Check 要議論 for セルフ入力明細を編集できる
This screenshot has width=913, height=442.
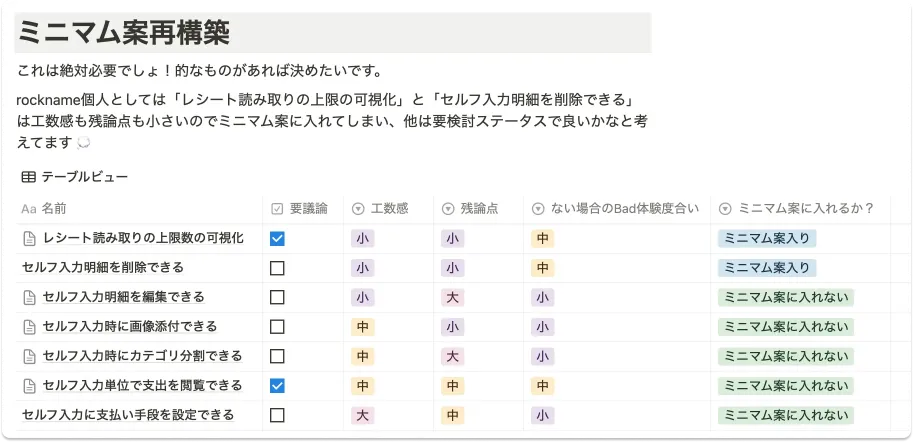tap(277, 298)
